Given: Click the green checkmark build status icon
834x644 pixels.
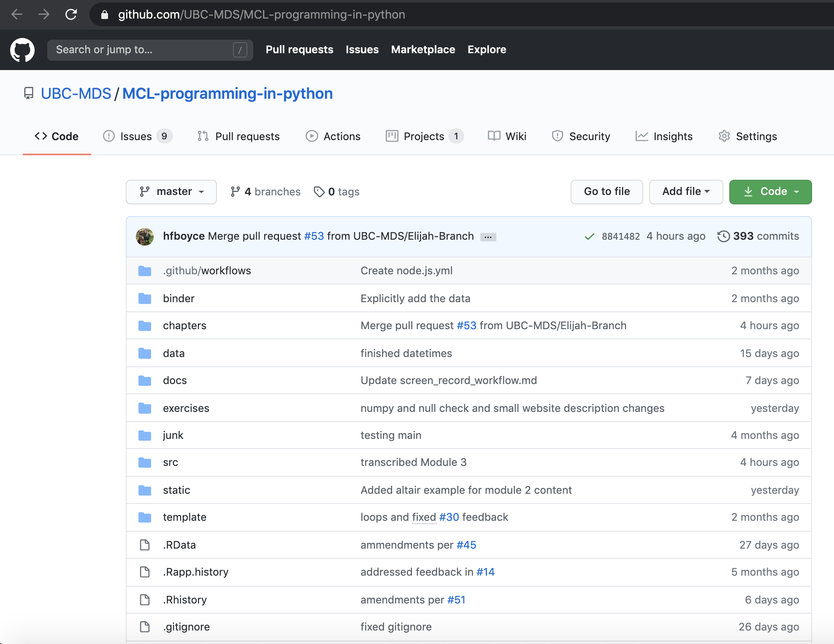Looking at the screenshot, I should pos(589,236).
